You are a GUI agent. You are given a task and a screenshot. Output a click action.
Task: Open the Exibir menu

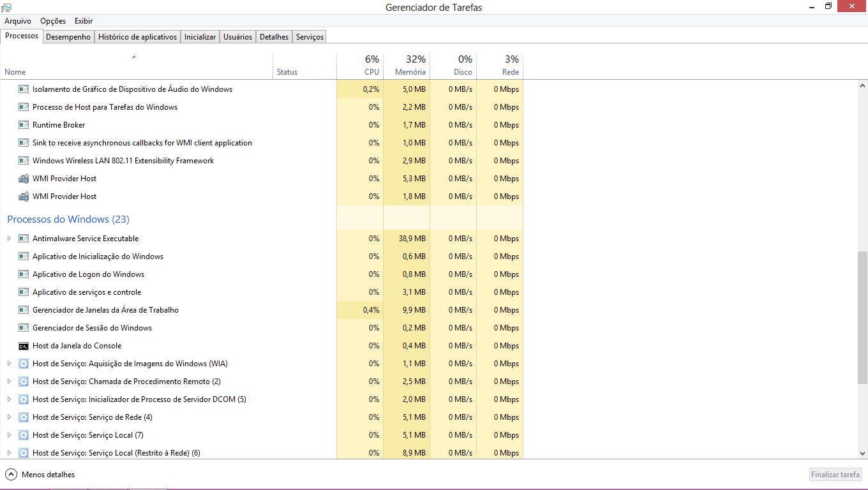pos(84,21)
